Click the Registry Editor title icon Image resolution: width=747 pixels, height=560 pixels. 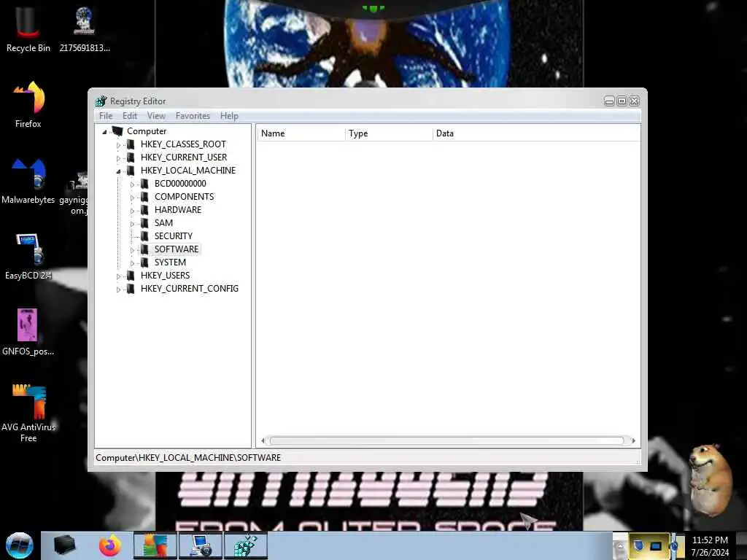tap(101, 101)
